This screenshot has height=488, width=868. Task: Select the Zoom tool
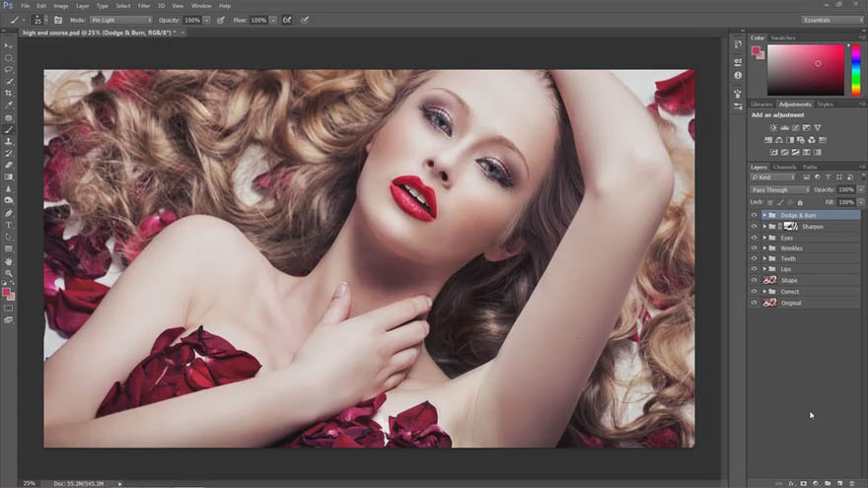click(x=8, y=273)
